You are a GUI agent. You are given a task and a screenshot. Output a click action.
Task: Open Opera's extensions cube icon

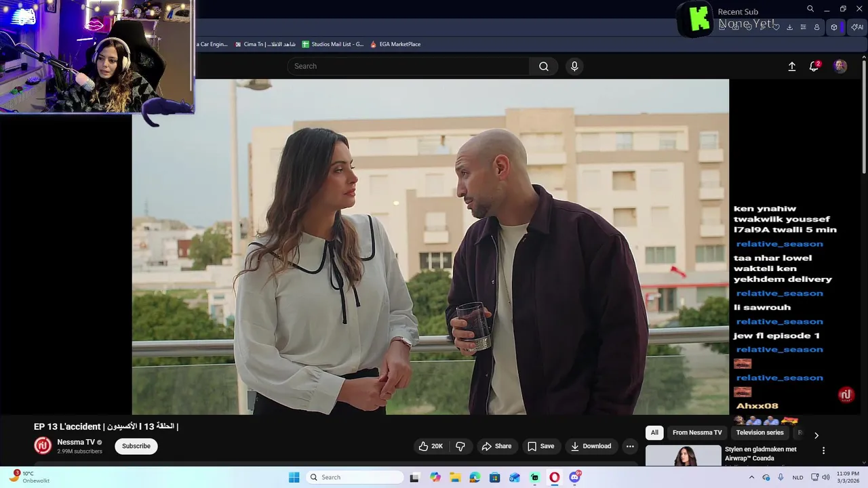(834, 27)
